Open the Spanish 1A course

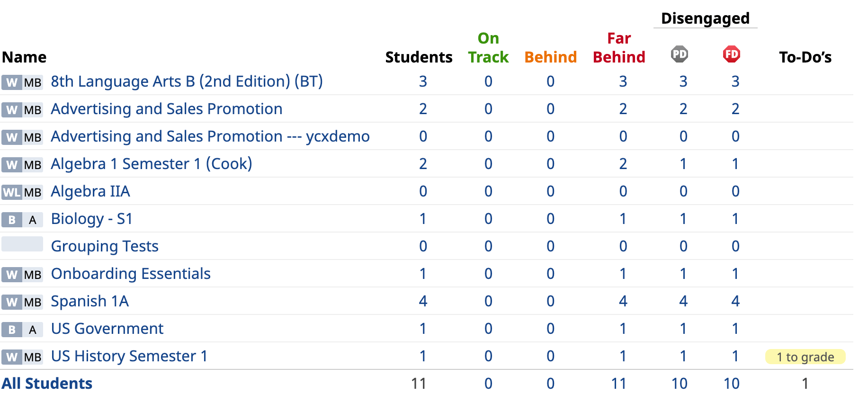pos(89,301)
